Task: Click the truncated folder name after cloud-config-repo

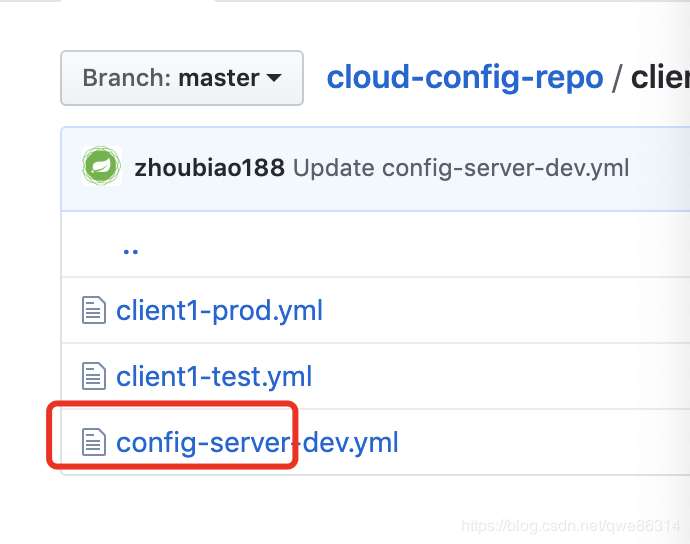Action: click(x=660, y=77)
